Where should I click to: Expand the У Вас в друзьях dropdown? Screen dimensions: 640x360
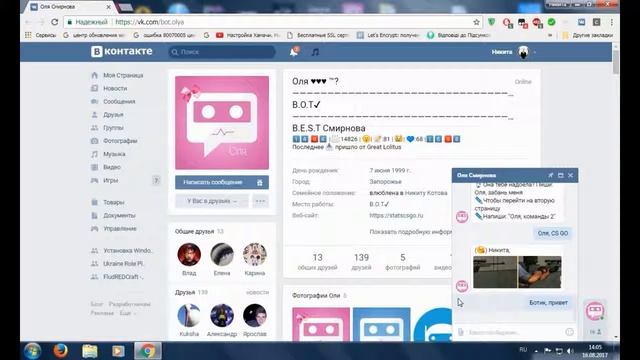click(212, 201)
